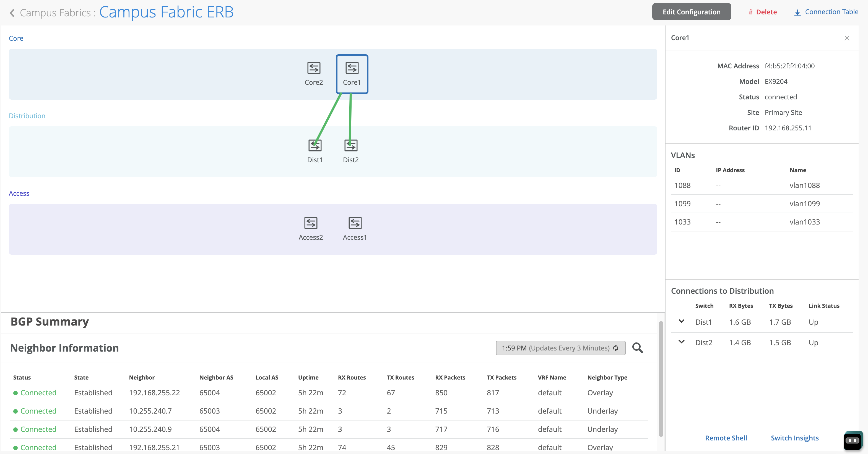Select the Access2 switch icon
This screenshot has height=454, width=868.
tap(310, 223)
